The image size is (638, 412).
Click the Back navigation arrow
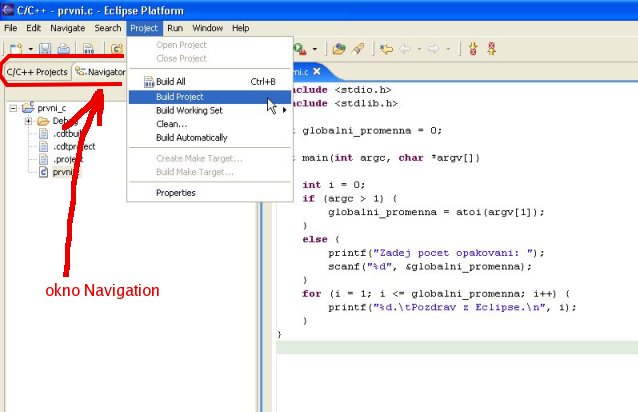[405, 49]
